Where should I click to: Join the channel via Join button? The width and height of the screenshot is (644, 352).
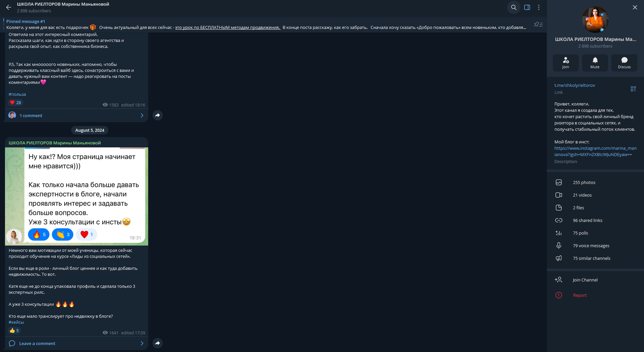click(566, 63)
